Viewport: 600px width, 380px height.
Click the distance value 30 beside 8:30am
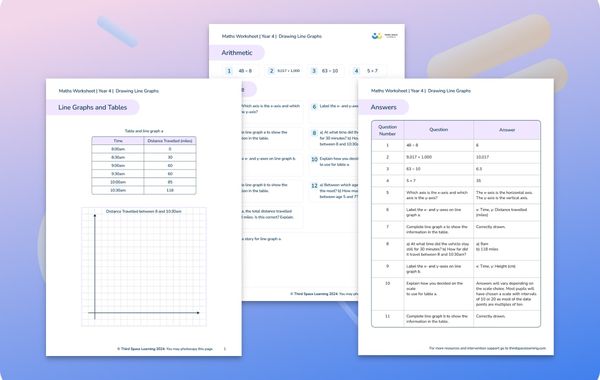click(x=170, y=157)
